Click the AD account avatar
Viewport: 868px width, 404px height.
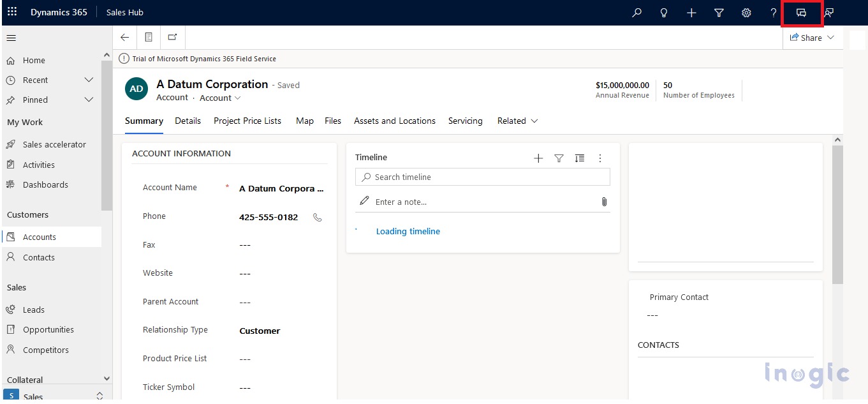(136, 89)
